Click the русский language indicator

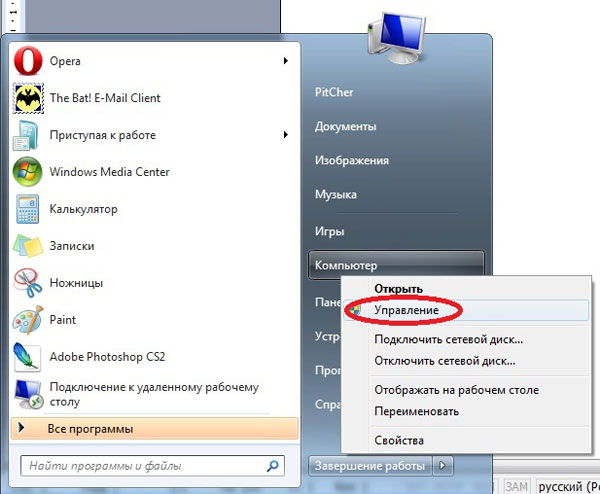pos(567,486)
